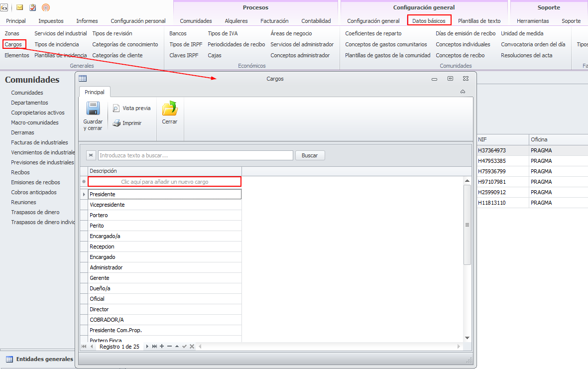Cancel edit with the X navigator button
Image resolution: width=588 pixels, height=369 pixels.
(x=192, y=347)
